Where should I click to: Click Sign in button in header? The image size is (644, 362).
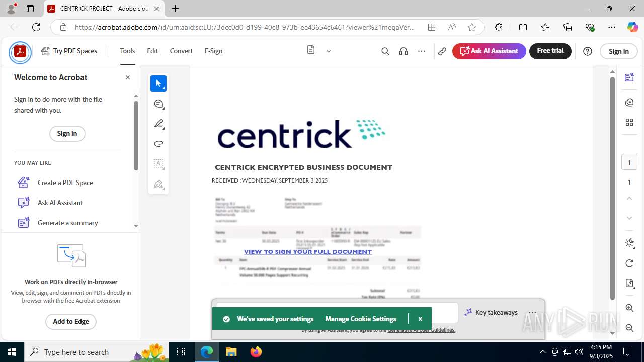pos(619,51)
